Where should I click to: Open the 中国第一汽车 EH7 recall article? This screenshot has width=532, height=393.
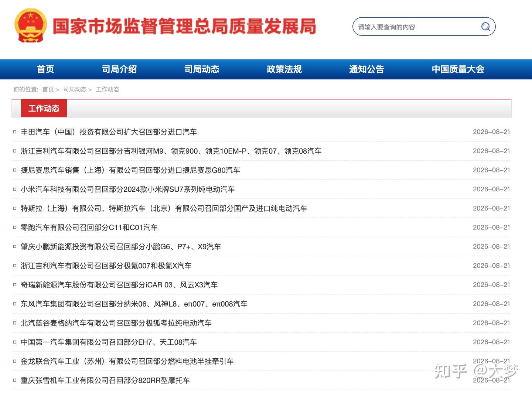pos(109,342)
